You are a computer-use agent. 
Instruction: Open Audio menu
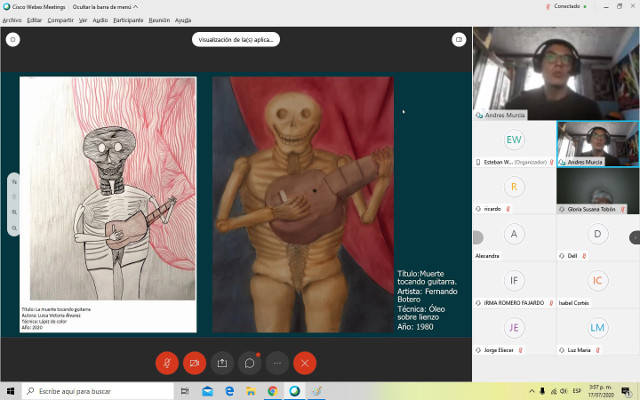100,20
